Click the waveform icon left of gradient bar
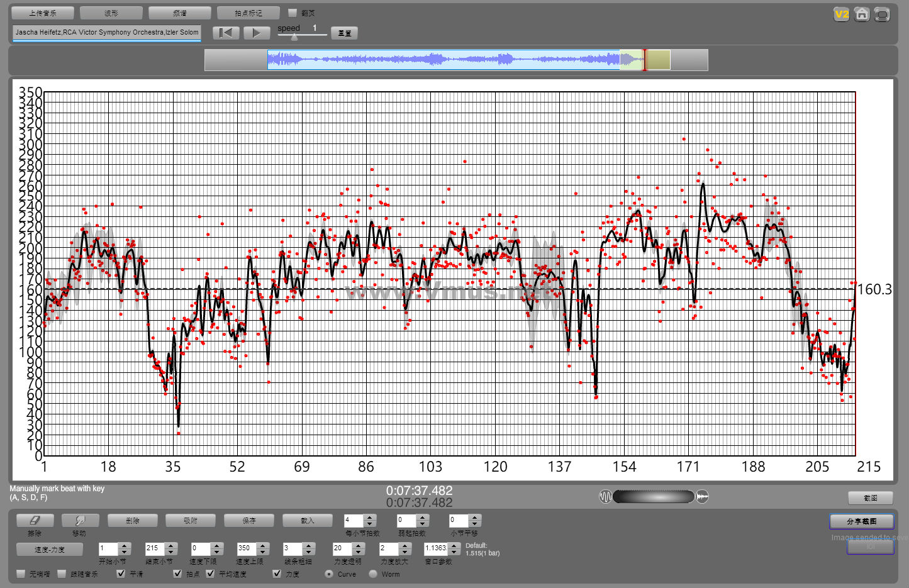The height and width of the screenshot is (588, 909). pos(605,497)
